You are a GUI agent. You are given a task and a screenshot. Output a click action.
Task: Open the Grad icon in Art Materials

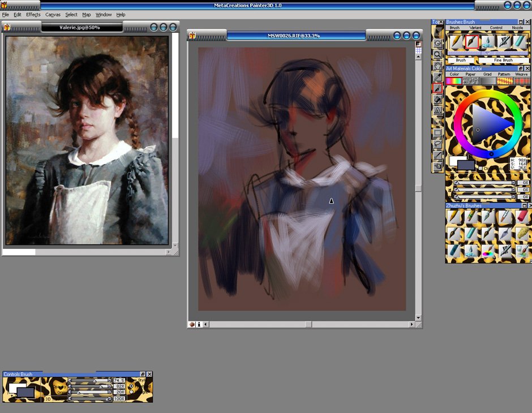[x=487, y=81]
